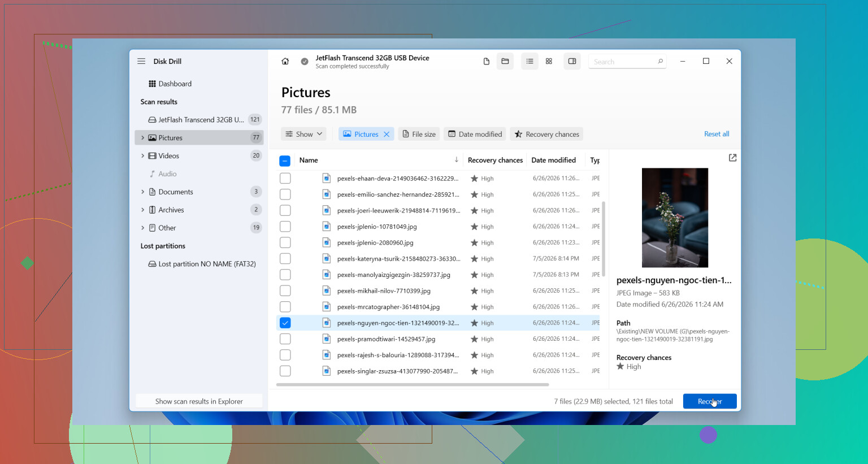The height and width of the screenshot is (464, 868).
Task: Select the Pictures category in sidebar
Action: [199, 137]
